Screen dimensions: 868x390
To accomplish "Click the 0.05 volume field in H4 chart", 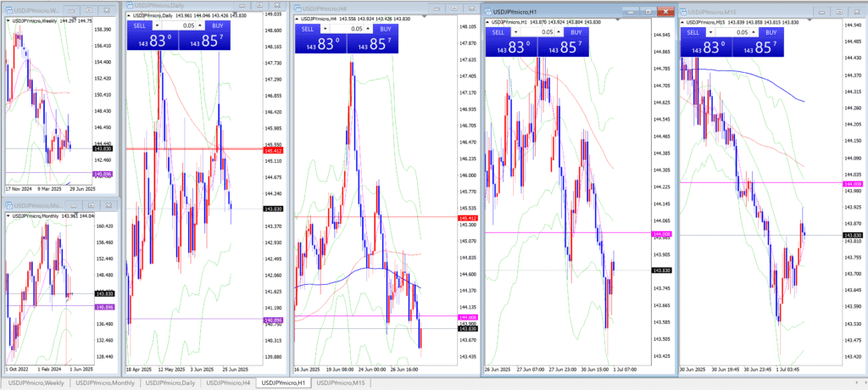I will coord(348,30).
